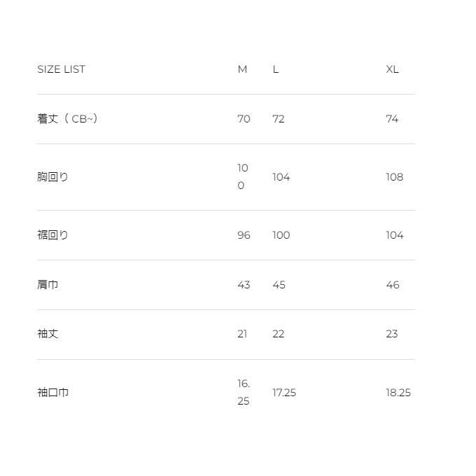
Task: Click the 袖口巾 value 18.25 for XL
Action: point(398,393)
